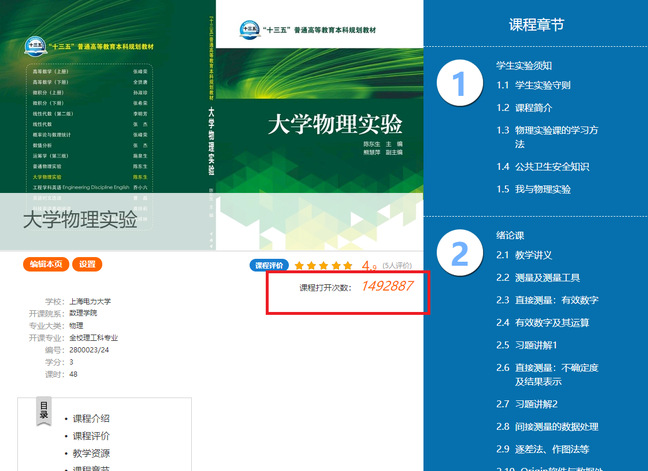
Task: Click the 绪论课 chapter heading
Action: click(x=511, y=236)
